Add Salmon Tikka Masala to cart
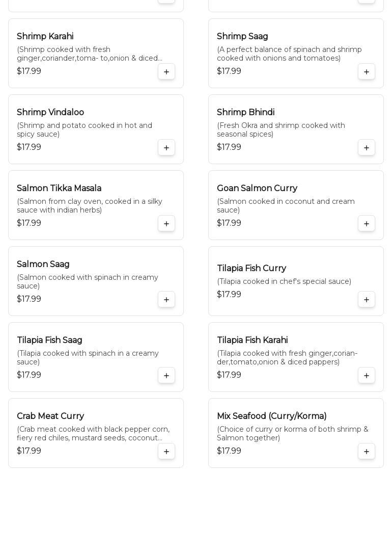This screenshot has height=551, width=392. tap(166, 224)
